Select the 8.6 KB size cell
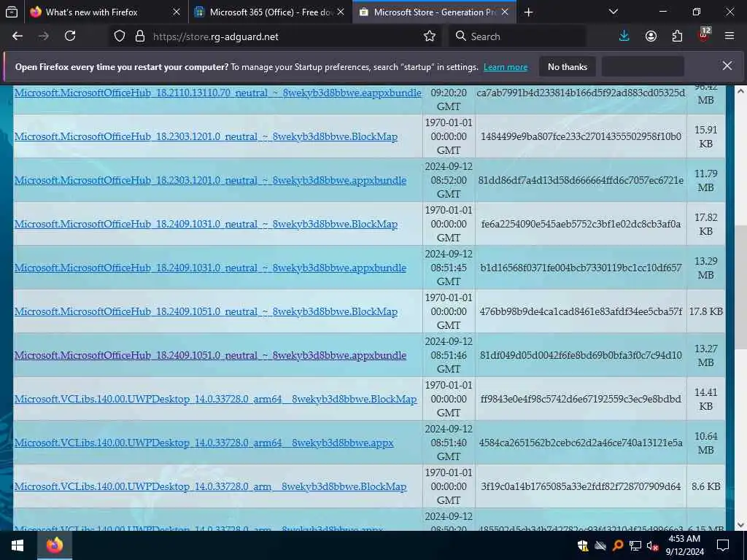747x560 pixels. (706, 486)
